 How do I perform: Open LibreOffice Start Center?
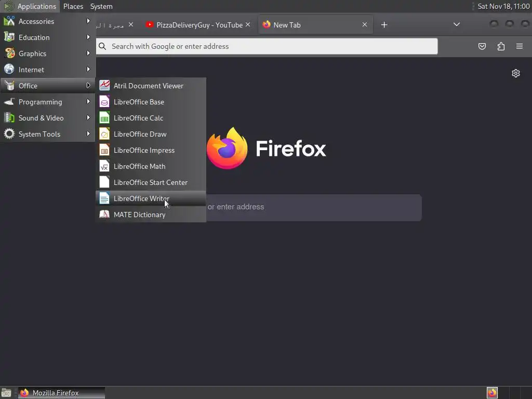tap(151, 182)
